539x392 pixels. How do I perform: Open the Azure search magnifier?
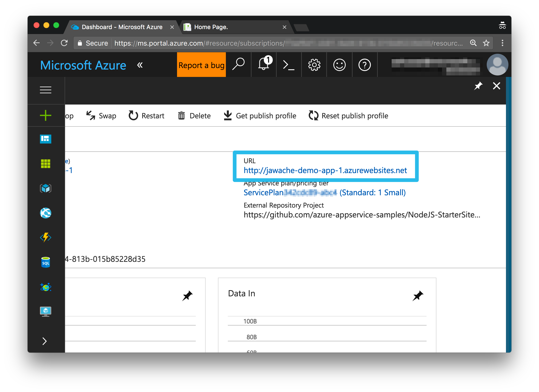[x=238, y=65]
